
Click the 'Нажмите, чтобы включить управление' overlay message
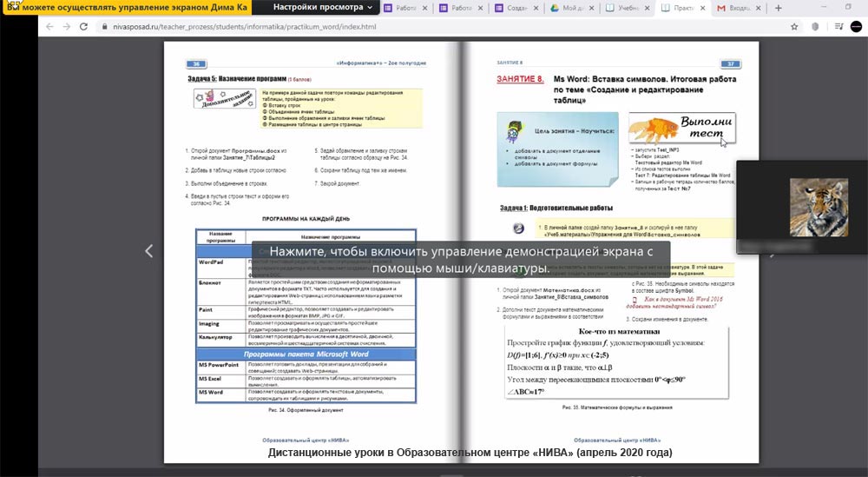tap(461, 260)
